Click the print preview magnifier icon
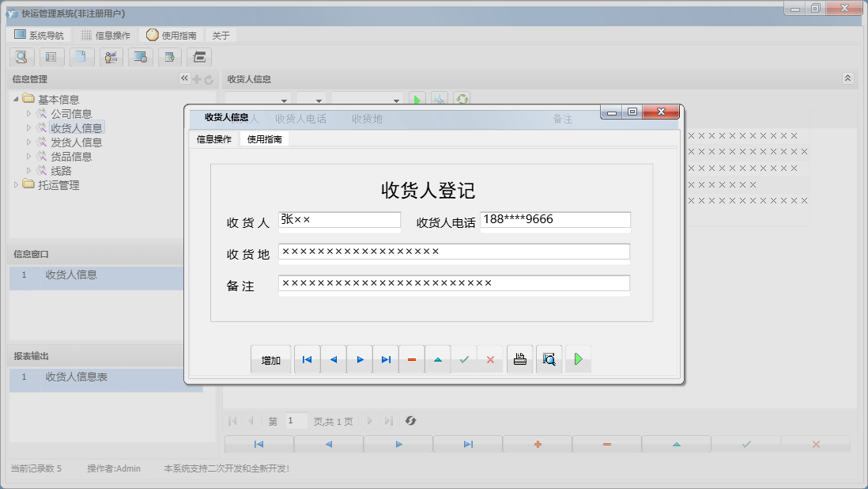 (549, 359)
